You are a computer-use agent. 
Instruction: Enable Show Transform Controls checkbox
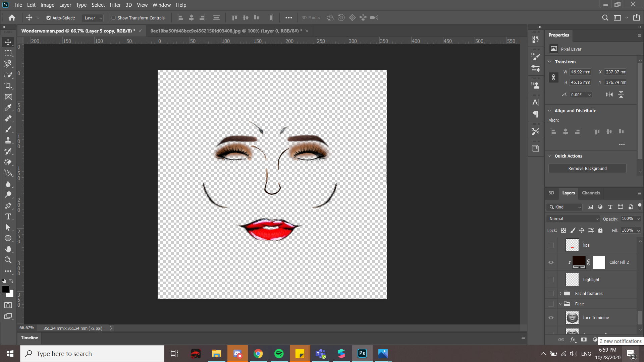[x=114, y=18]
